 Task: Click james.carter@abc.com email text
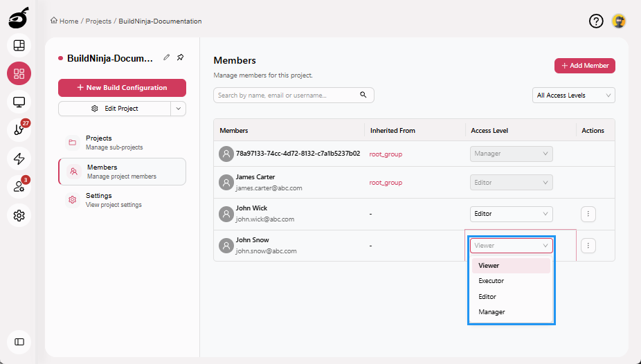pyautogui.click(x=269, y=188)
